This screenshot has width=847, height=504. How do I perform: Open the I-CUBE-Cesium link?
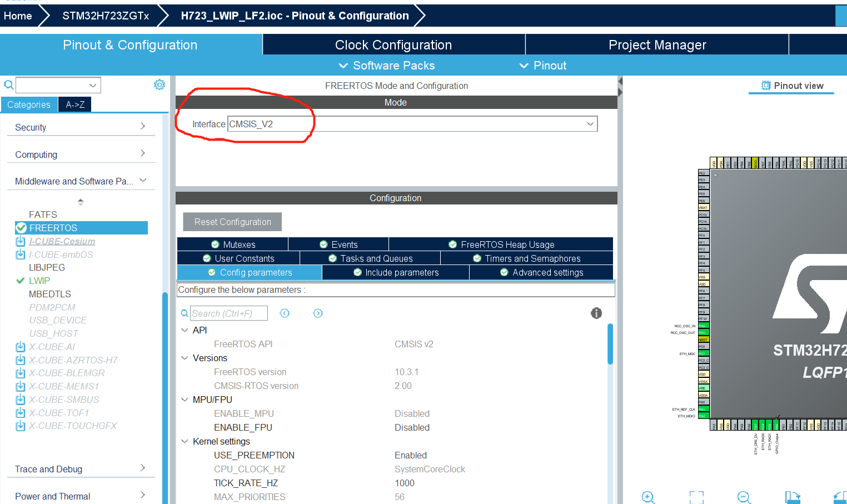[62, 241]
